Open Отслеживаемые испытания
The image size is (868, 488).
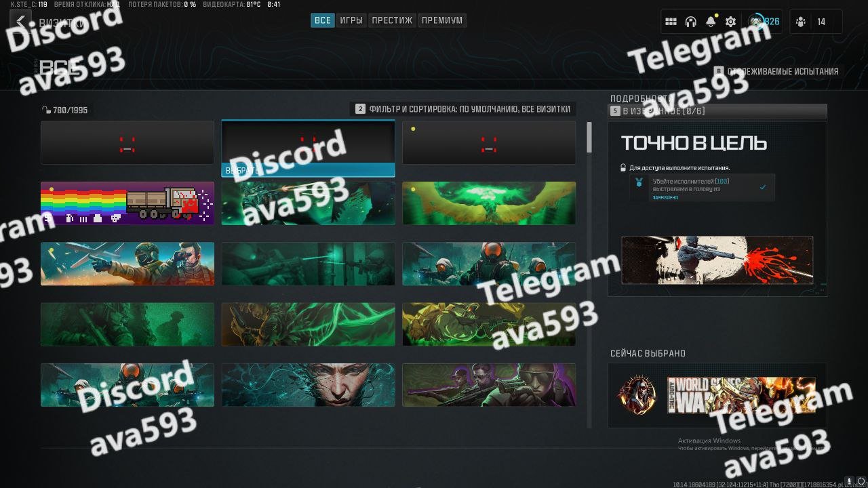(x=776, y=70)
